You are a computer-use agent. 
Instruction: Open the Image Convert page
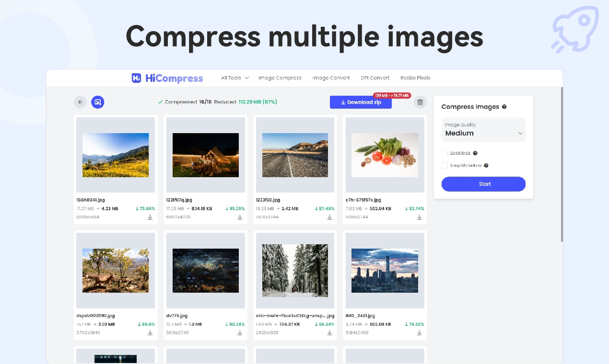331,78
